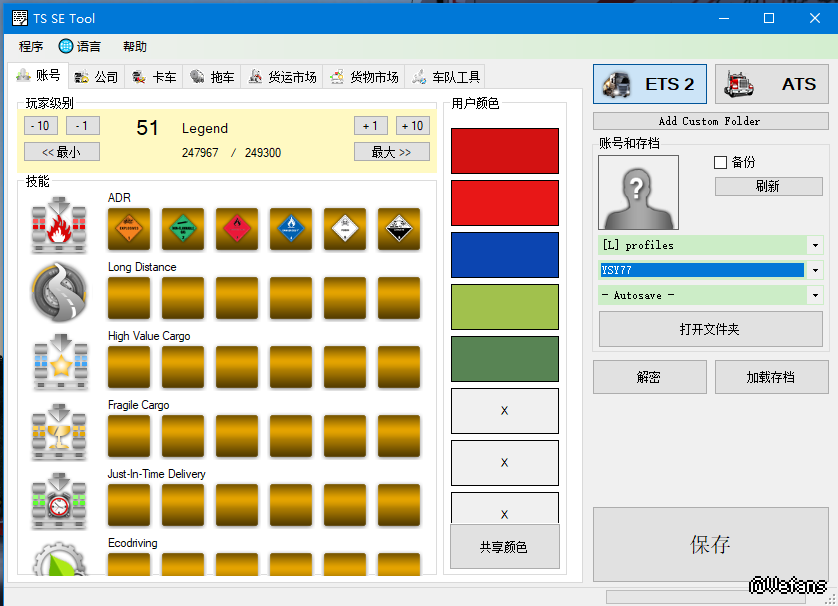Switch to the 卡车 truck tab

point(155,77)
